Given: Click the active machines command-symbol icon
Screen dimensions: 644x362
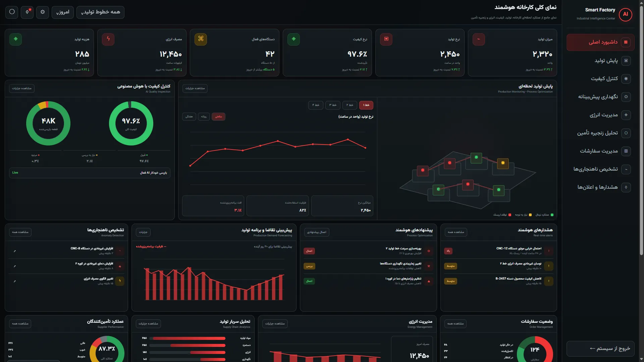Looking at the screenshot, I should (x=201, y=39).
